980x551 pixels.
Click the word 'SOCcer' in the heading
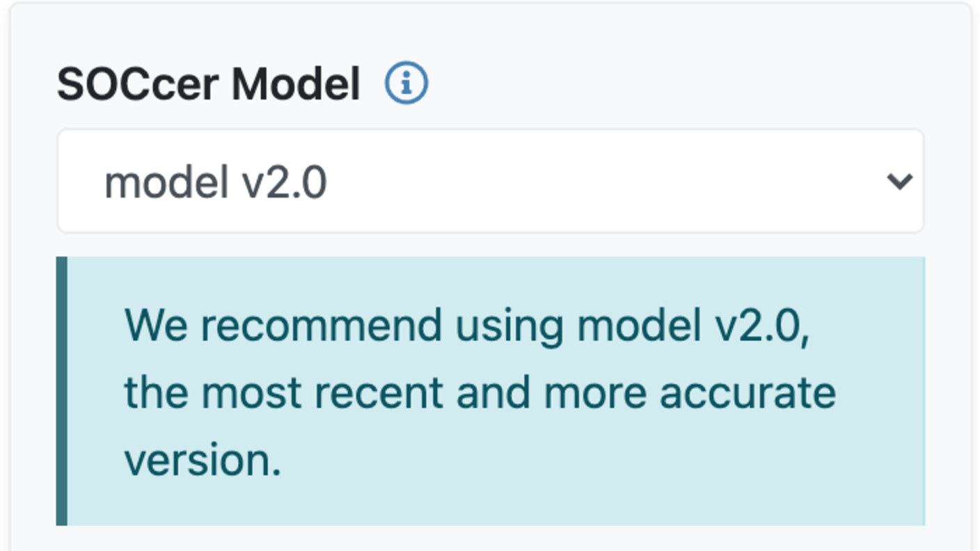pos(138,85)
